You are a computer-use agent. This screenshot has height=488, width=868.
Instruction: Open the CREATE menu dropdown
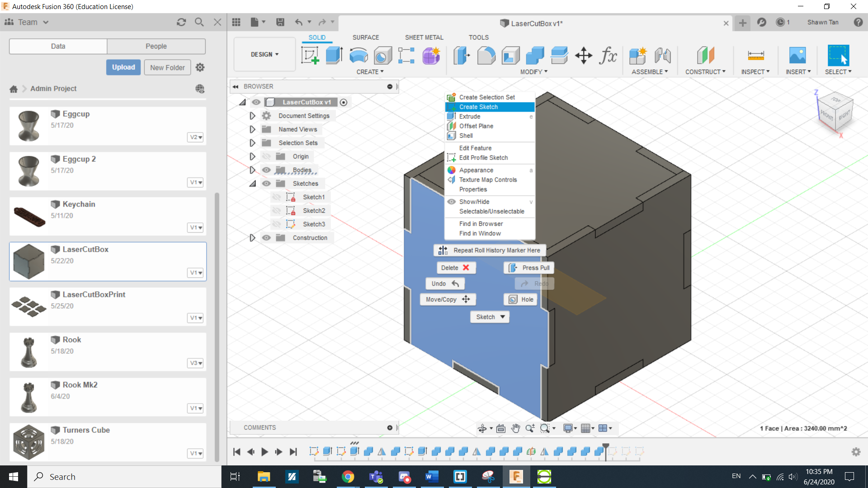370,72
